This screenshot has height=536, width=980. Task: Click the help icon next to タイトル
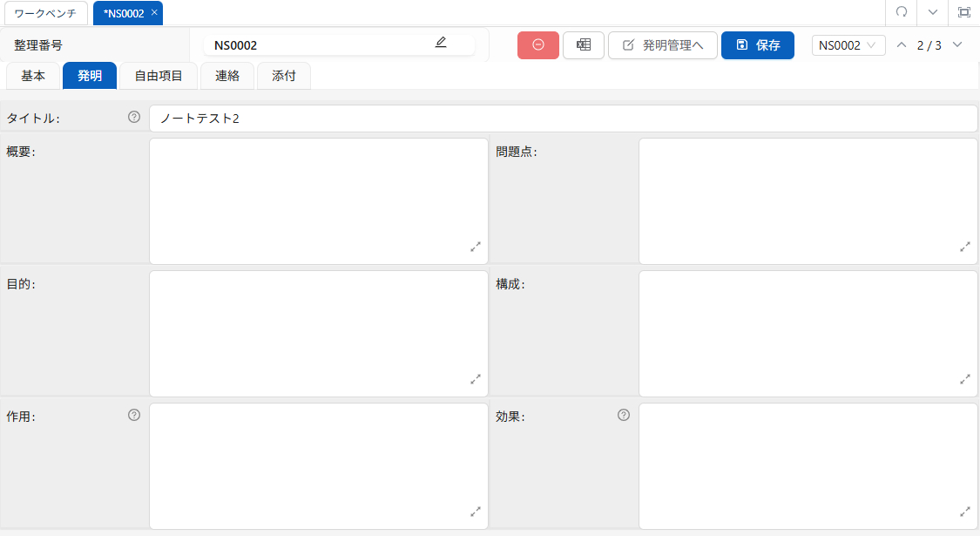click(x=134, y=117)
